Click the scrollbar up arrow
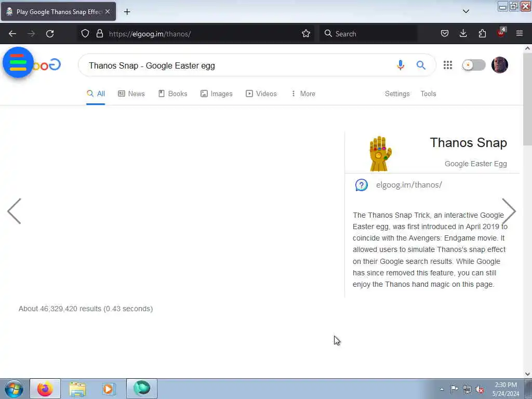 (x=527, y=48)
